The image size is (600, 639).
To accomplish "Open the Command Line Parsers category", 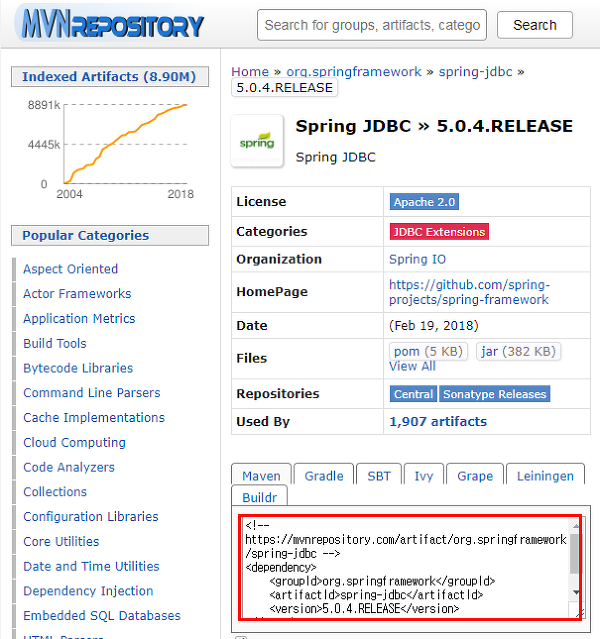I will coord(92,392).
